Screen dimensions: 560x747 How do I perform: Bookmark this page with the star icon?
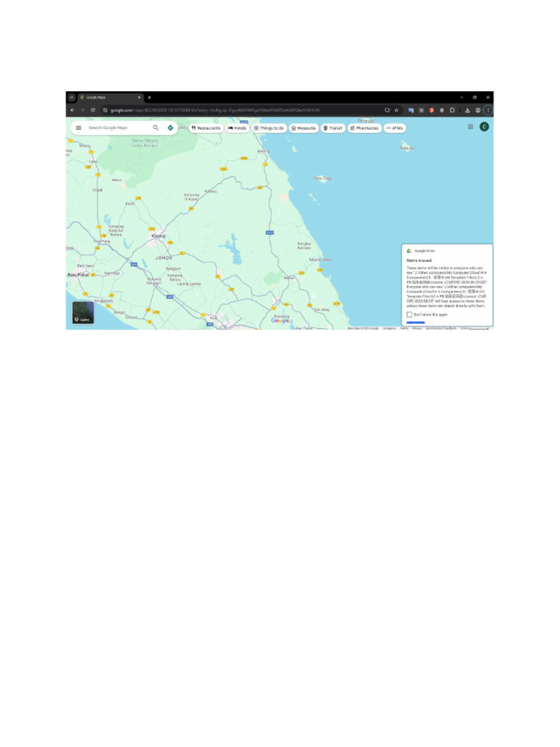pos(396,110)
